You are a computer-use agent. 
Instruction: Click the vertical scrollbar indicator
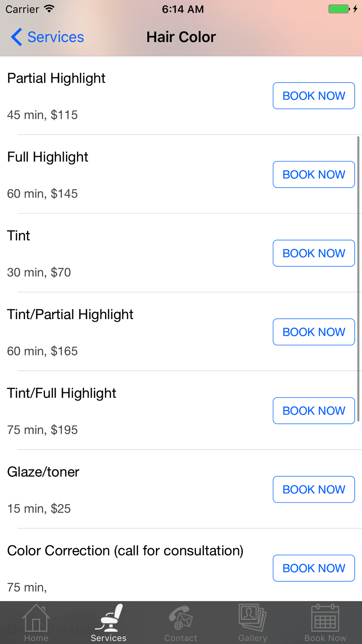pyautogui.click(x=358, y=279)
